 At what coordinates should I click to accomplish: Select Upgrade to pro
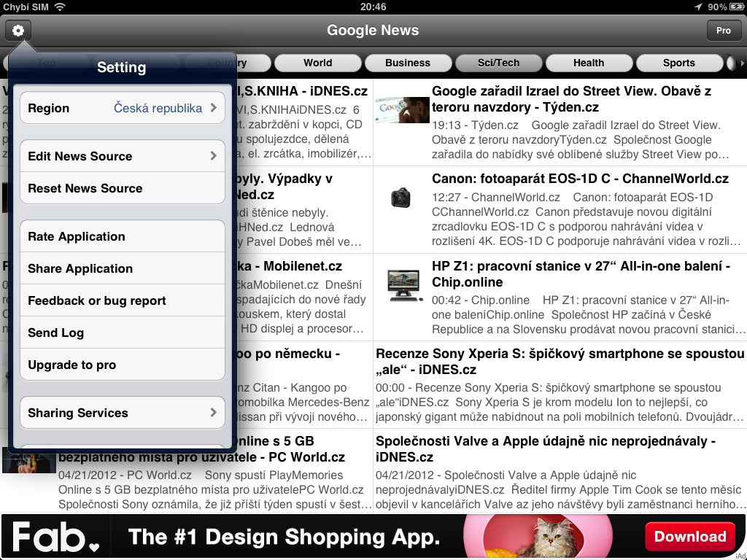(123, 365)
